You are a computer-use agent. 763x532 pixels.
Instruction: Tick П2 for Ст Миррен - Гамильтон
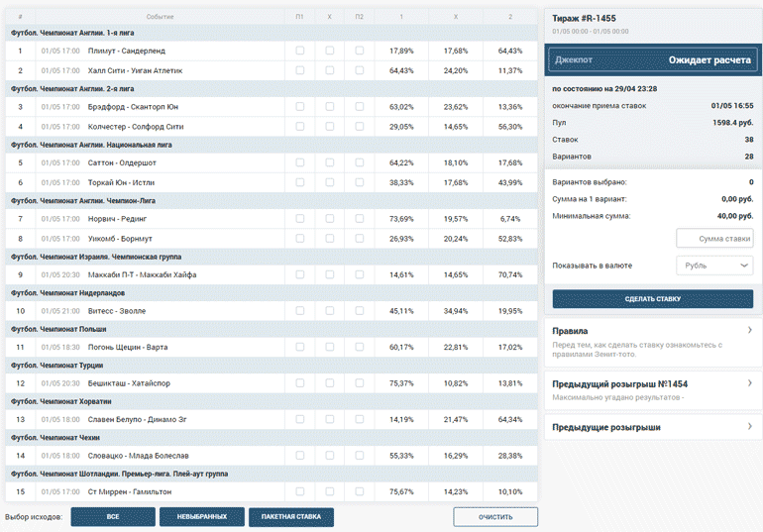[x=360, y=491]
